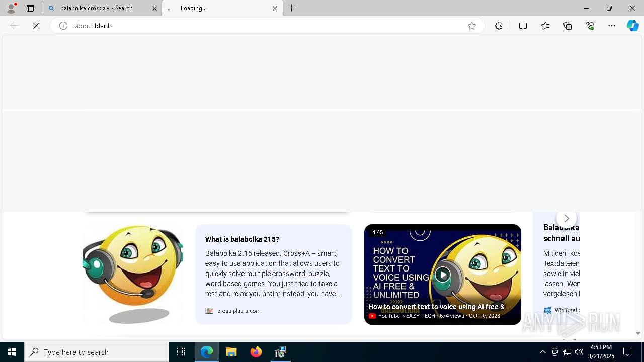Click the YouTube logo on video card
Screen dimensions: 644x362
[x=372, y=316]
